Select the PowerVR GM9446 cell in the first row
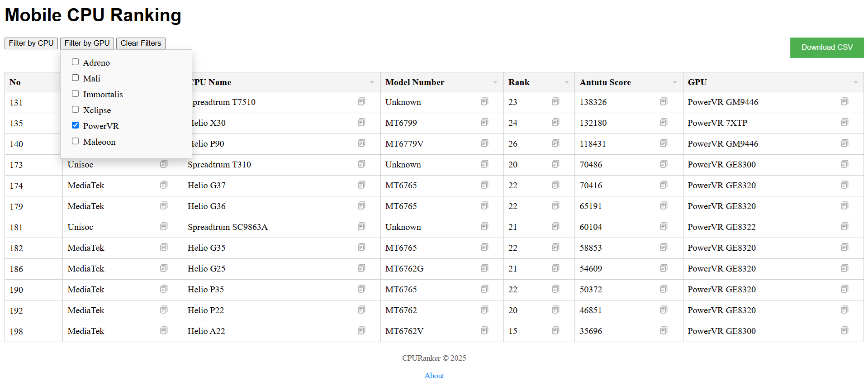Screen dimensions: 868x386 point(773,102)
